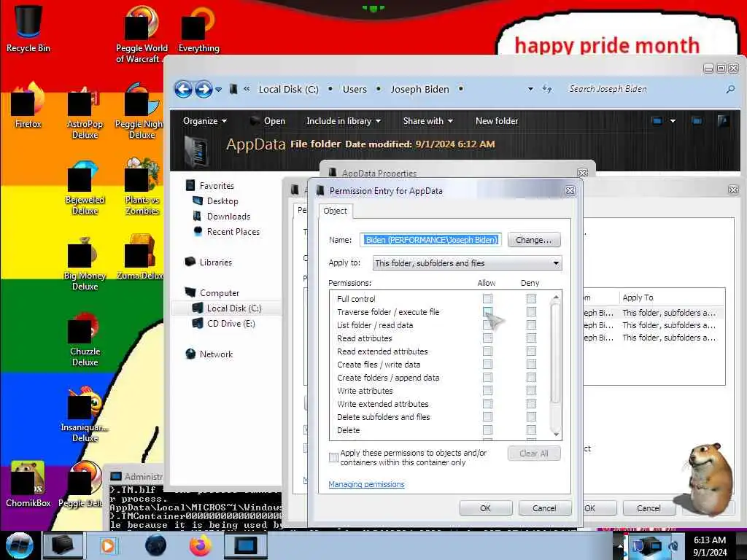Expand Share with dropdown
Image resolution: width=747 pixels, height=560 pixels.
[x=427, y=121]
